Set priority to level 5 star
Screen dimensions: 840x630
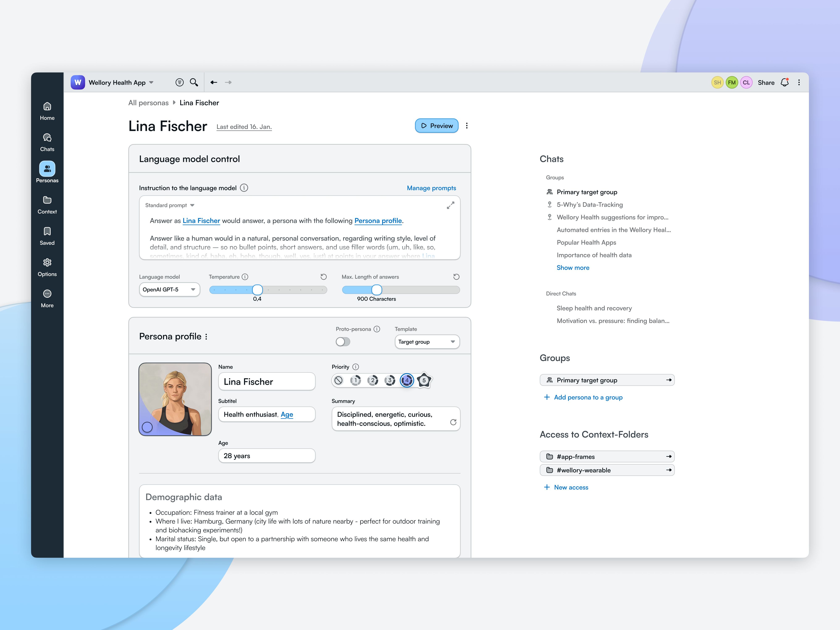(424, 380)
